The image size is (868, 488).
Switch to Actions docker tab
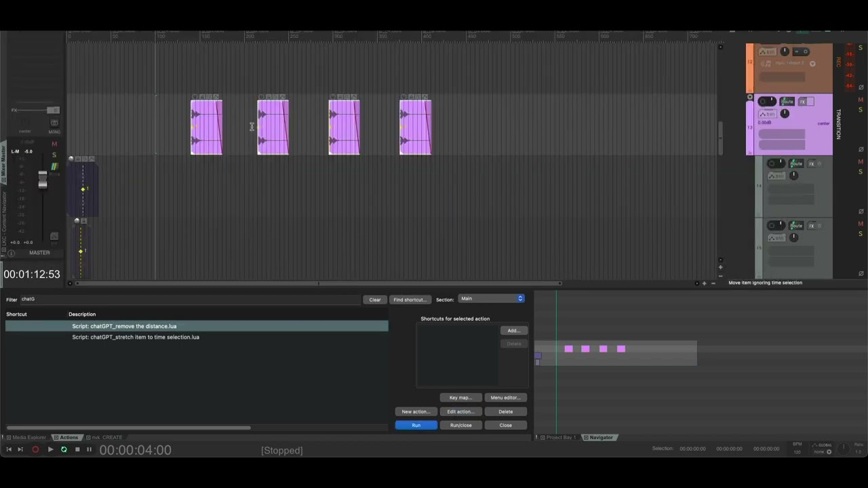(x=66, y=437)
